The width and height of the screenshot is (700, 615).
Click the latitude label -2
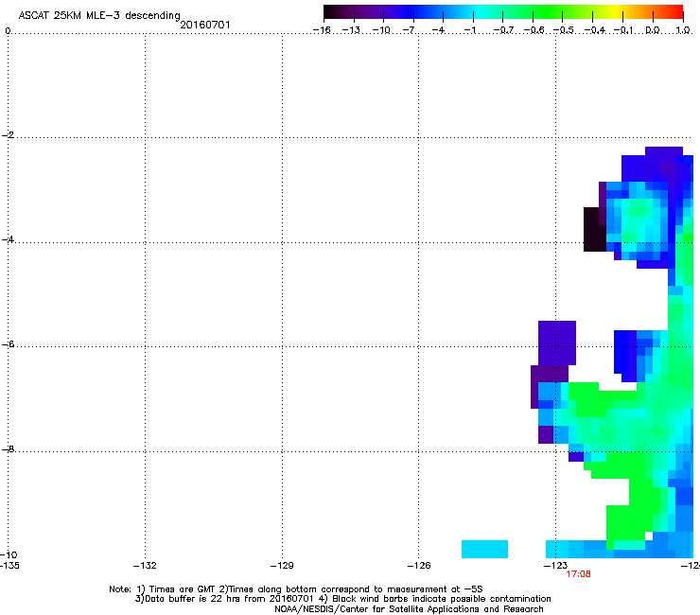coord(8,135)
